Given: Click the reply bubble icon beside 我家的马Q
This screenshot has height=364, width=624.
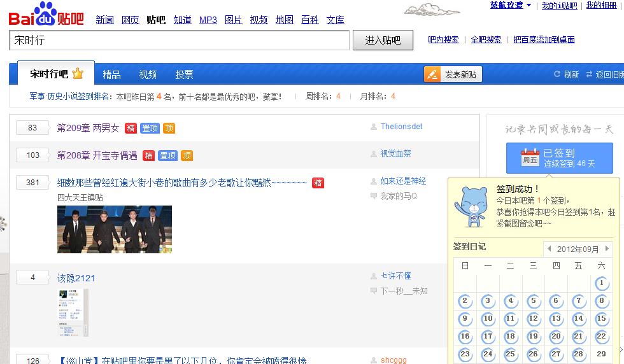Looking at the screenshot, I should (x=374, y=196).
